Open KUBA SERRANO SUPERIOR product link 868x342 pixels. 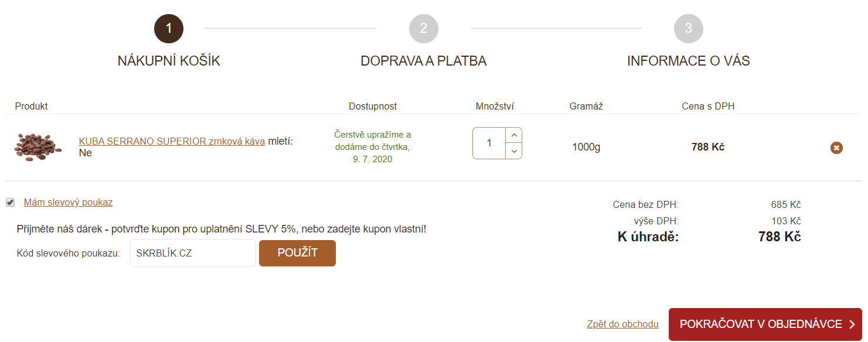click(172, 141)
